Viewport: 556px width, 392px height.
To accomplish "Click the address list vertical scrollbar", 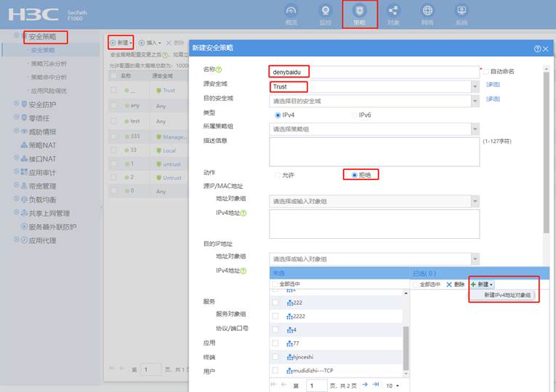I will 406,348.
